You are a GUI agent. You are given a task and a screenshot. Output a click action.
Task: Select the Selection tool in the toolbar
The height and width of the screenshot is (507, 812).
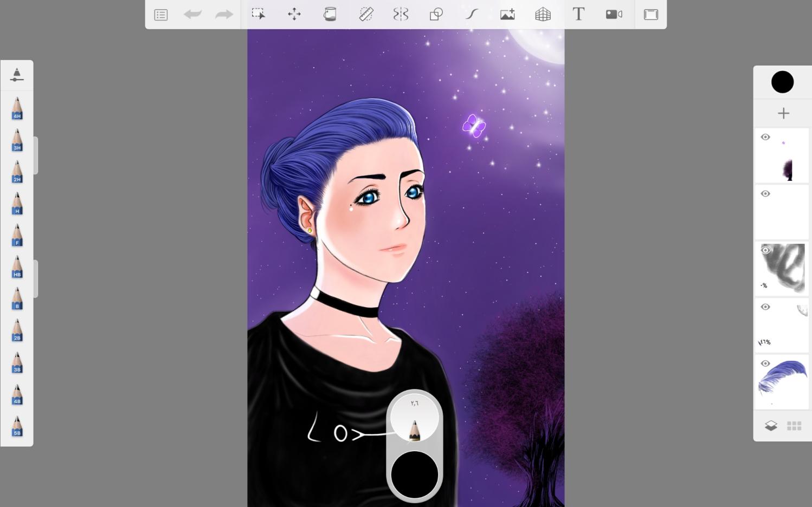tap(259, 14)
